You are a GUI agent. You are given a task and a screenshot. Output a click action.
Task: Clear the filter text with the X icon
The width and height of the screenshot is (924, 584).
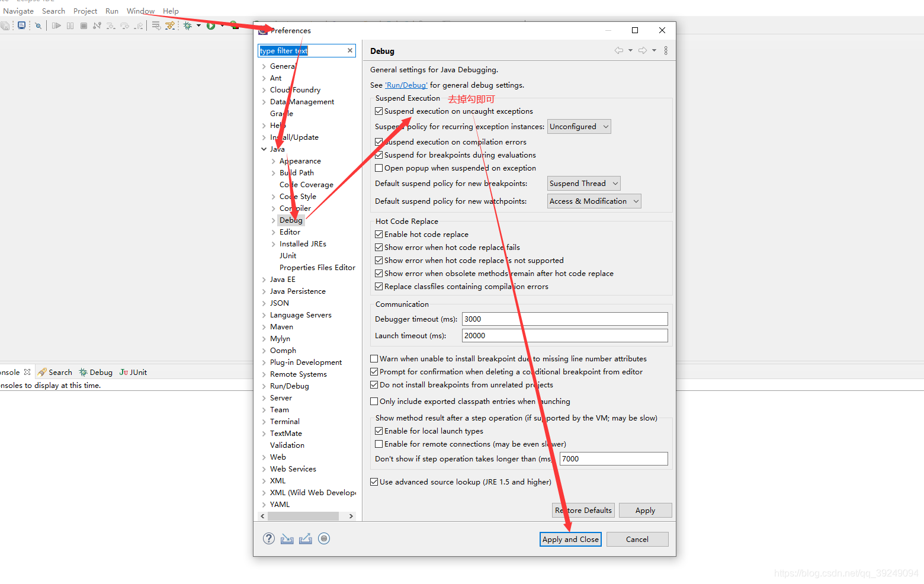[x=350, y=50]
